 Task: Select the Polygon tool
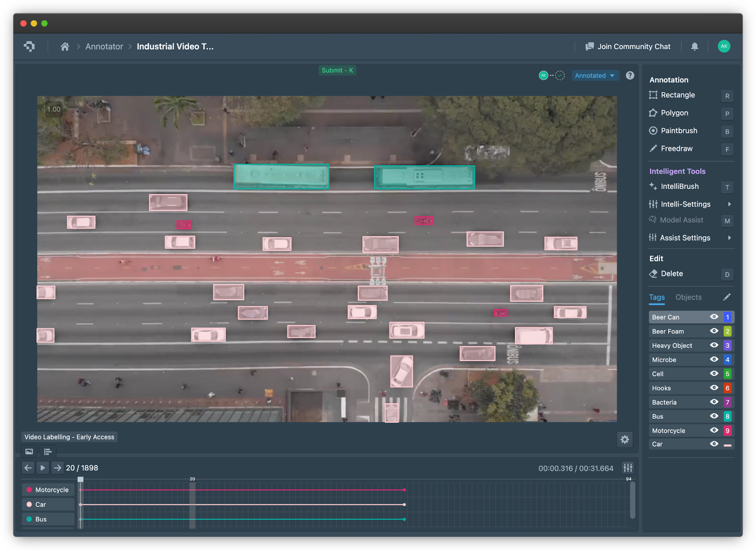(x=674, y=113)
